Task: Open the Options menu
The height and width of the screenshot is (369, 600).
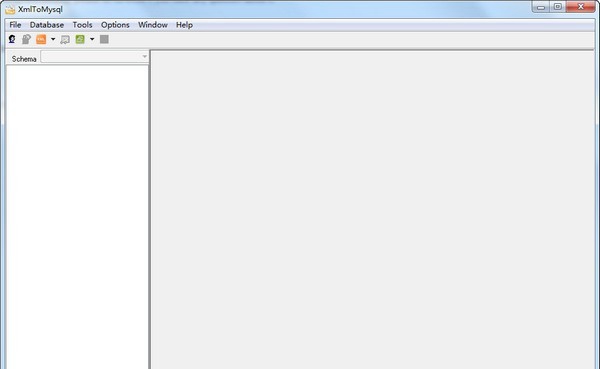Action: [115, 25]
